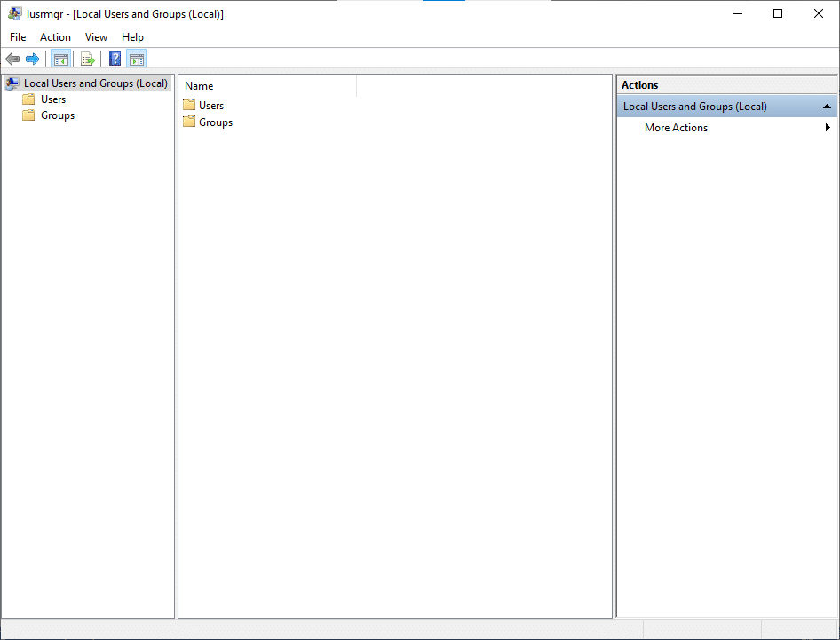Toggle Show/Hide Action Pane toolbar button

(136, 59)
